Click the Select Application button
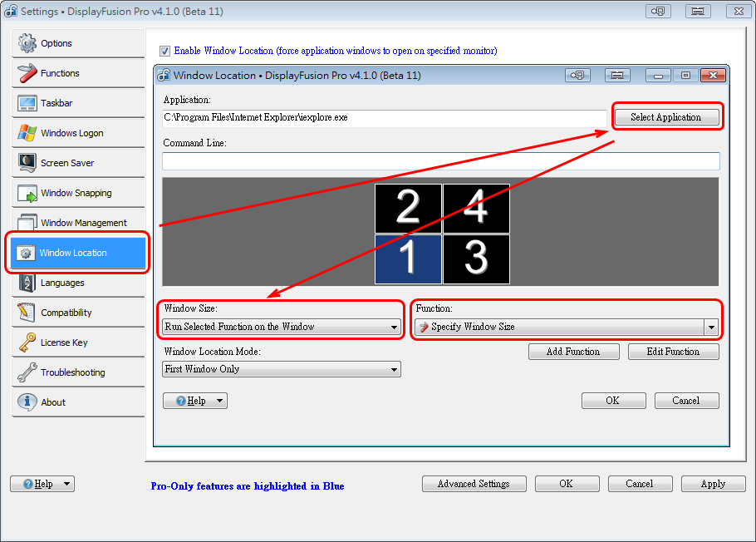Viewport: 756px width, 542px height. pos(665,117)
